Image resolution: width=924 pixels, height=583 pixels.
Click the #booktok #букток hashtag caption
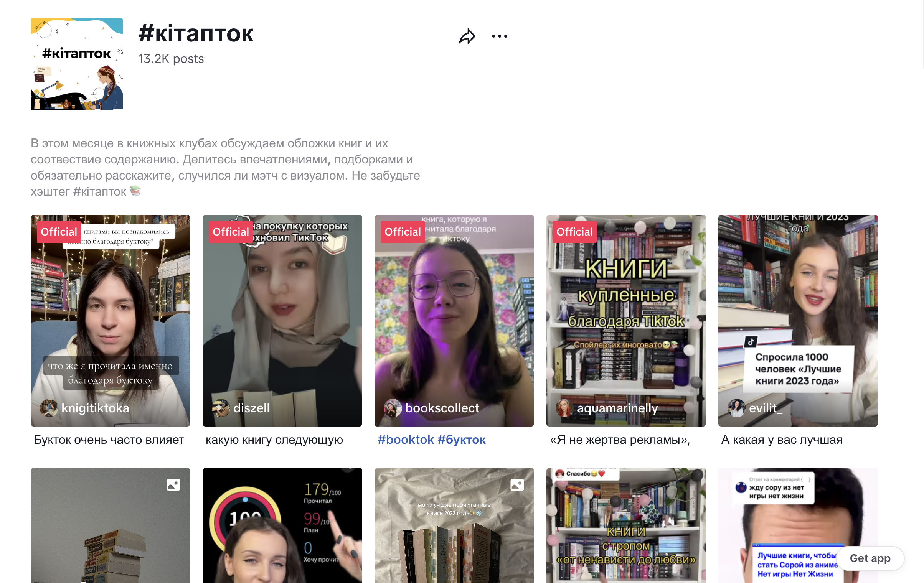coord(432,440)
